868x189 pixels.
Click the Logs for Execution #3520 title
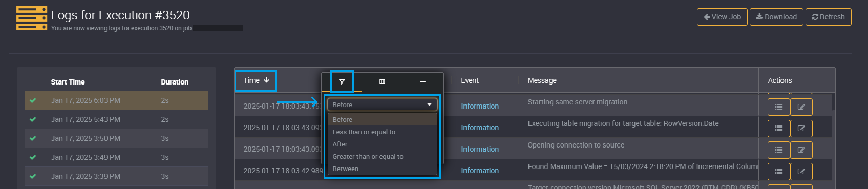click(120, 15)
